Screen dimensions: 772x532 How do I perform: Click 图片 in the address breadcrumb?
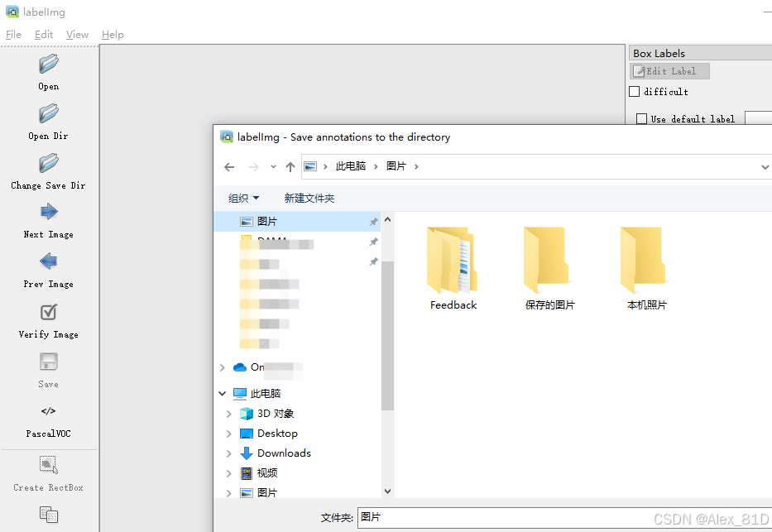(x=396, y=166)
